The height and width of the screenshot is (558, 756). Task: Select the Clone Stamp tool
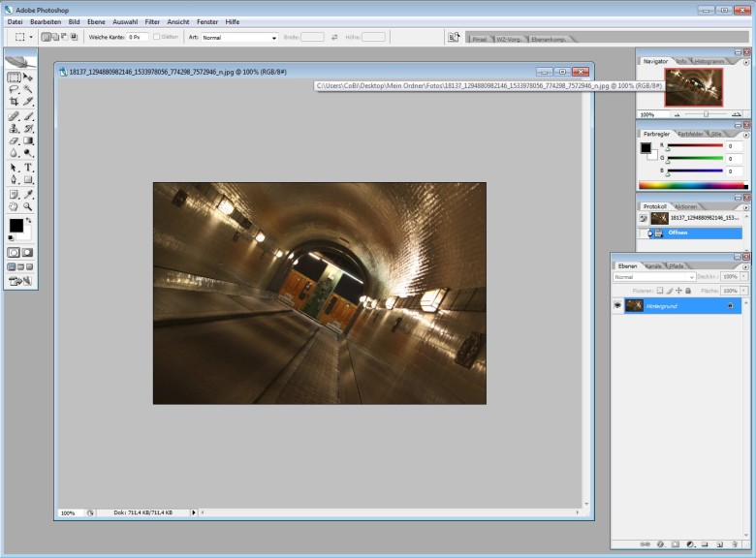pos(14,129)
